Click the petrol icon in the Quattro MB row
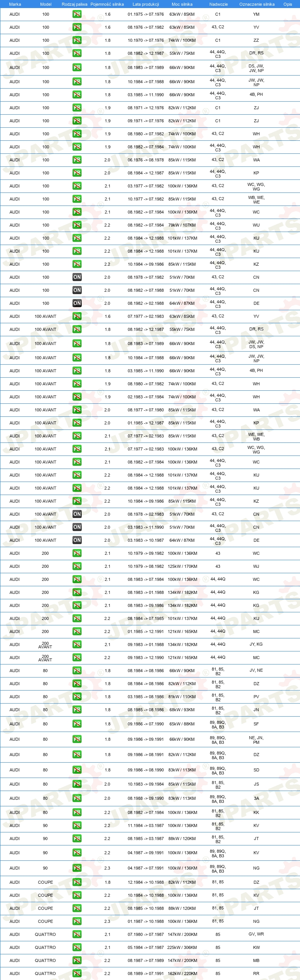The height and width of the screenshot is (980, 300). point(77,960)
